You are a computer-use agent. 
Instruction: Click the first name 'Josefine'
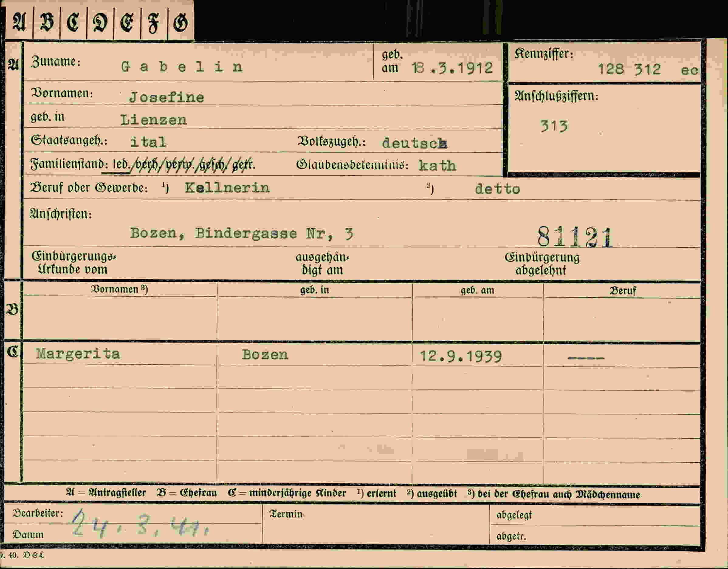click(166, 97)
